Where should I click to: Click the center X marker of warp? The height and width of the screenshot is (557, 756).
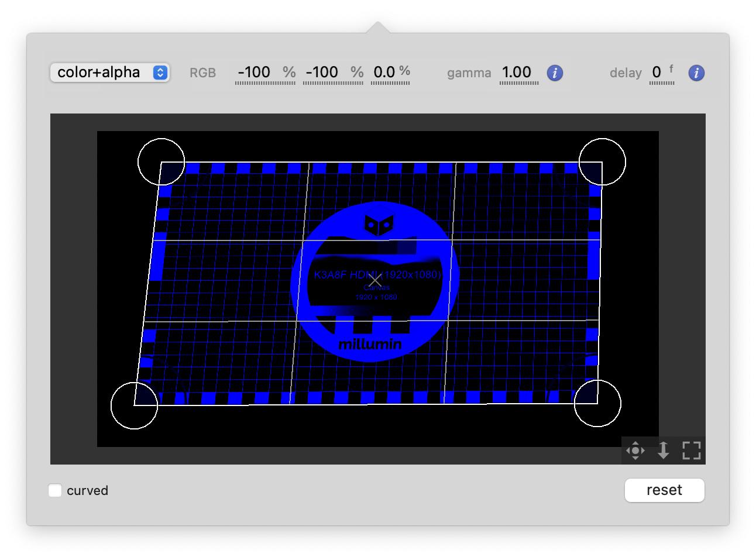click(374, 281)
